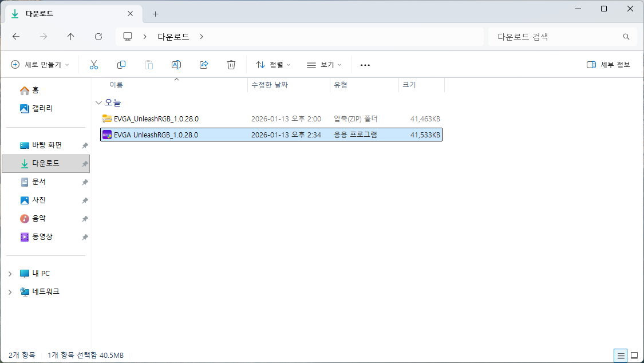Select 다운로드 in the sidebar

pos(46,163)
